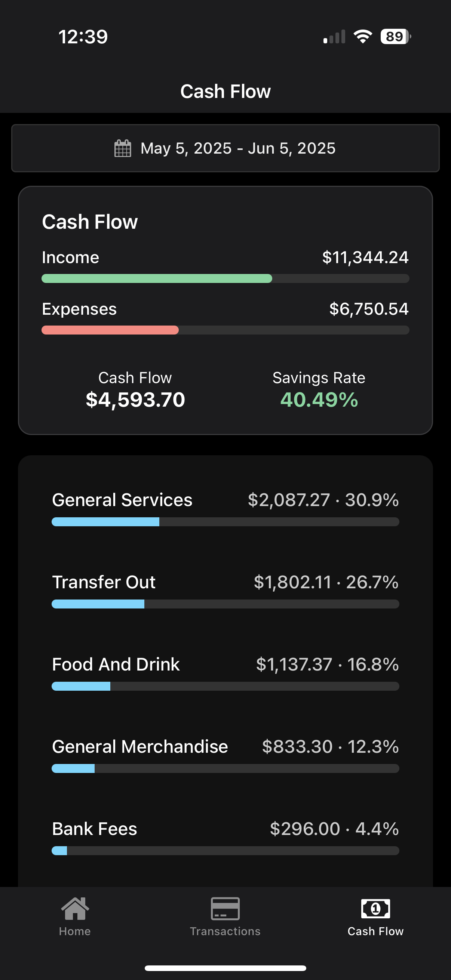This screenshot has width=451, height=980.
Task: Tap the Wi-Fi status icon
Action: coord(363,37)
